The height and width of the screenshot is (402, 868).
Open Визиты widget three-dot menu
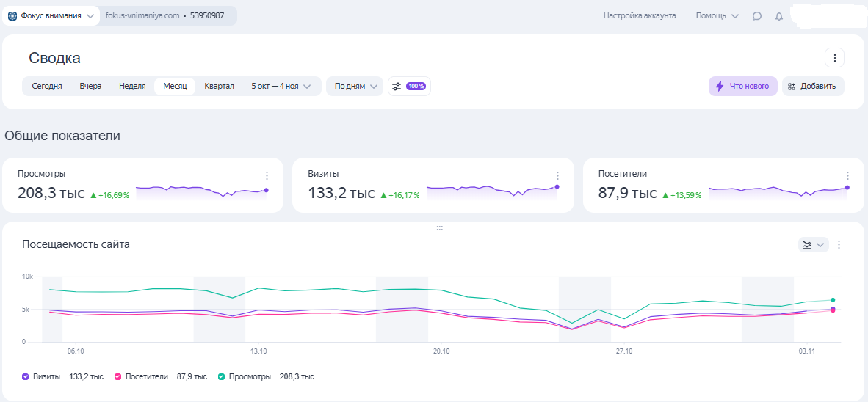coord(557,175)
